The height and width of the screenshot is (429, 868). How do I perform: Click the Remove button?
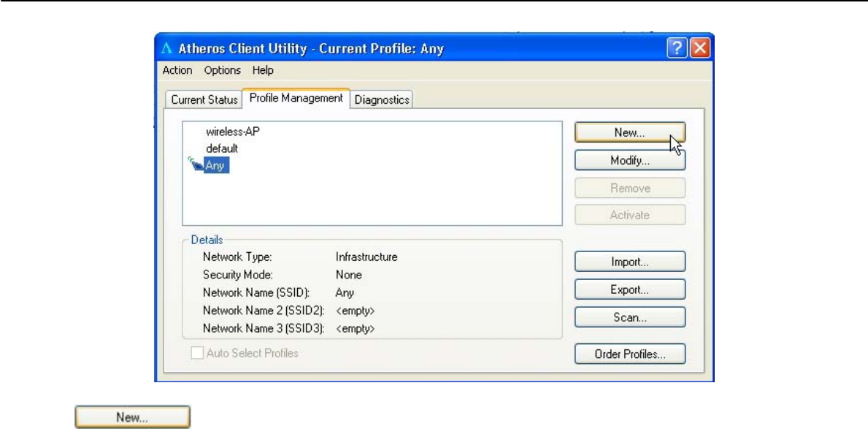pyautogui.click(x=630, y=188)
